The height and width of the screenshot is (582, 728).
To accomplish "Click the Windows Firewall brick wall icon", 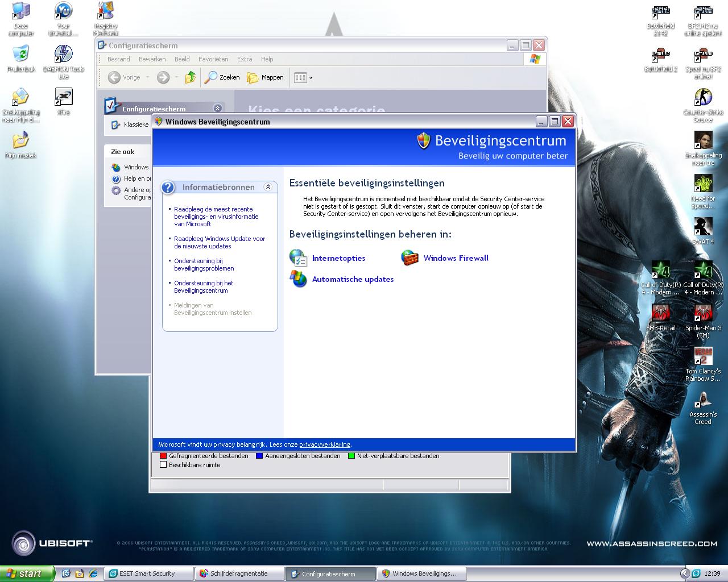I will (x=409, y=258).
